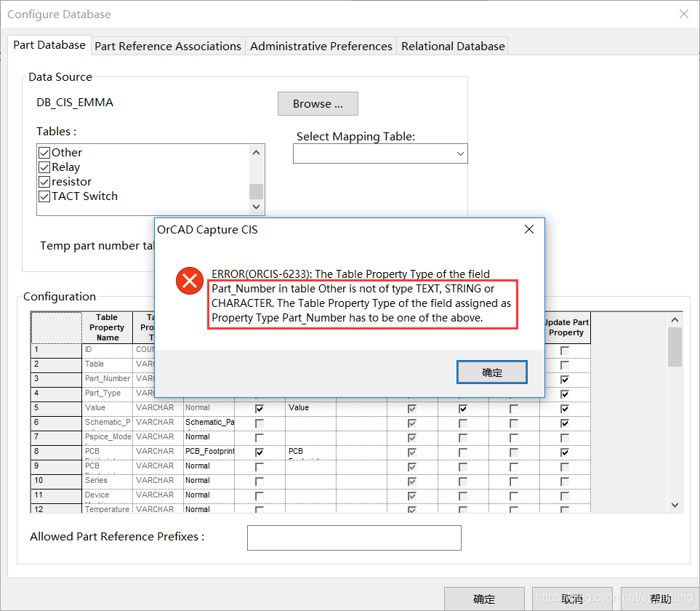Toggle the Relay table checkbox
700x611 pixels.
[44, 167]
